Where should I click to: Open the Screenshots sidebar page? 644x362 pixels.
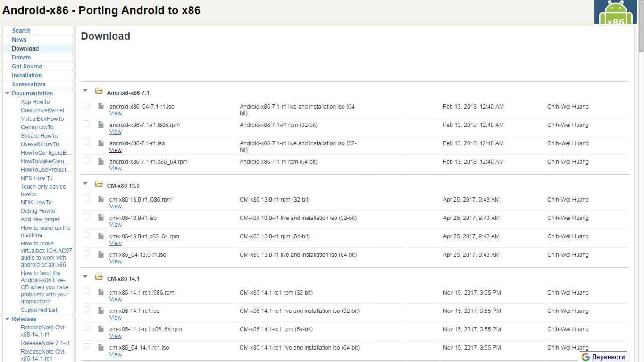point(29,84)
